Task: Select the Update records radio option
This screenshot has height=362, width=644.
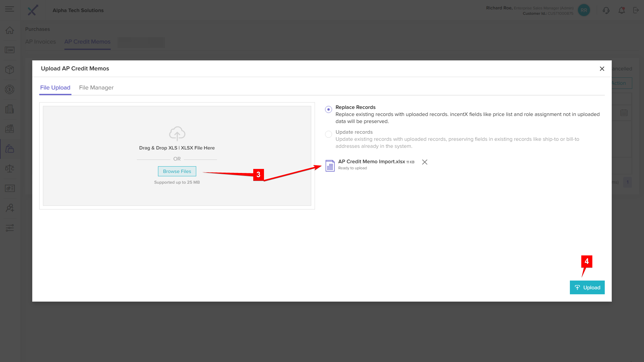Action: point(328,134)
